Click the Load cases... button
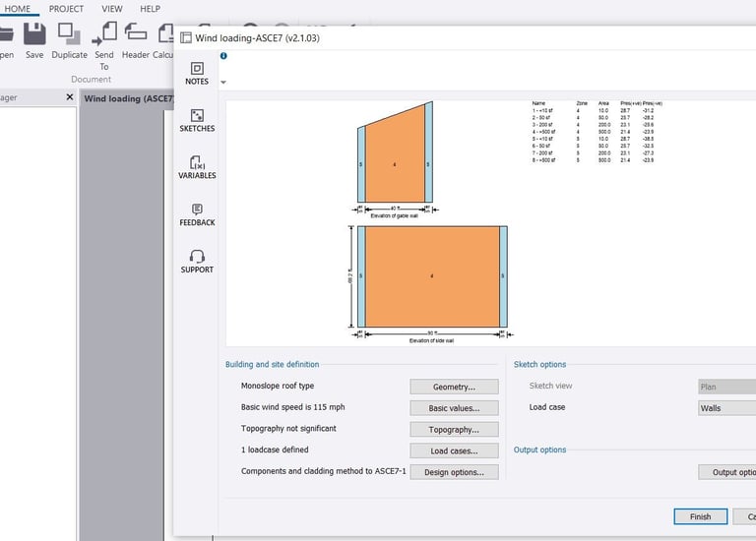 click(x=454, y=451)
